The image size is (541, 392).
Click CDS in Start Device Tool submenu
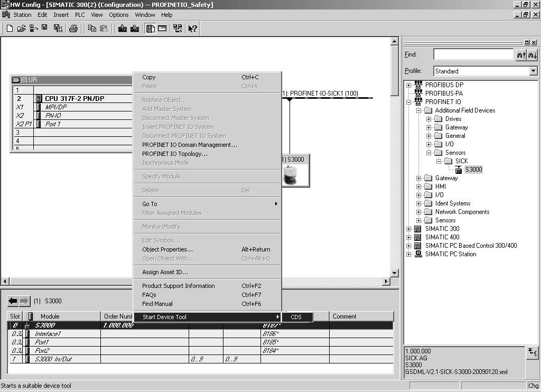[297, 317]
